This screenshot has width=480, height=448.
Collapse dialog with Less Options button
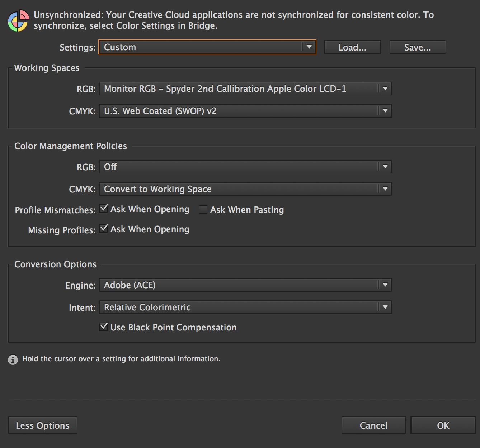[43, 425]
